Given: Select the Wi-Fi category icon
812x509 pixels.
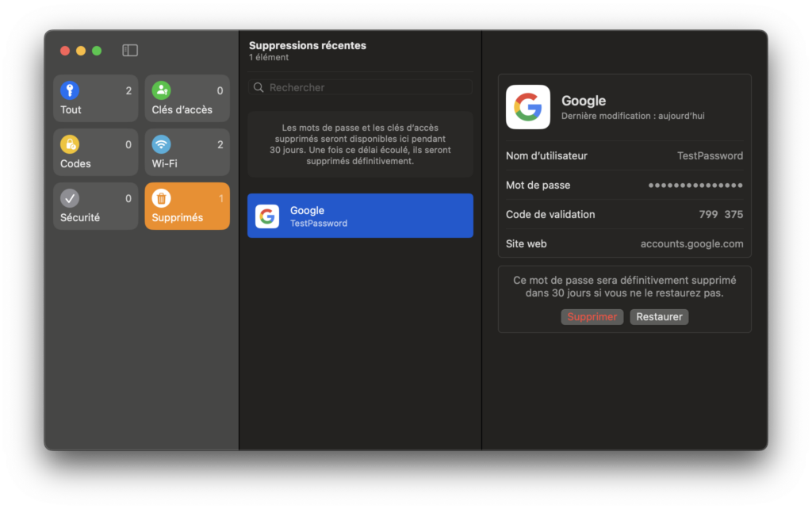Looking at the screenshot, I should point(162,144).
